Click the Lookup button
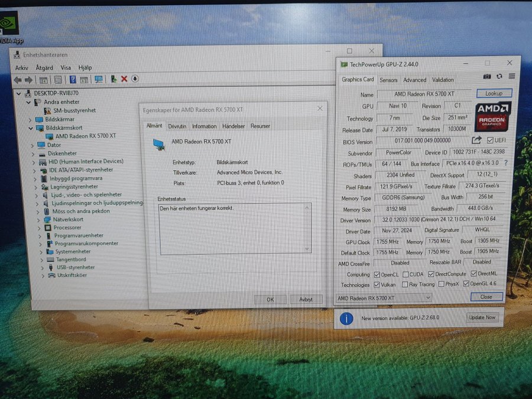Image resolution: width=532 pixels, height=399 pixels. pyautogui.click(x=494, y=93)
